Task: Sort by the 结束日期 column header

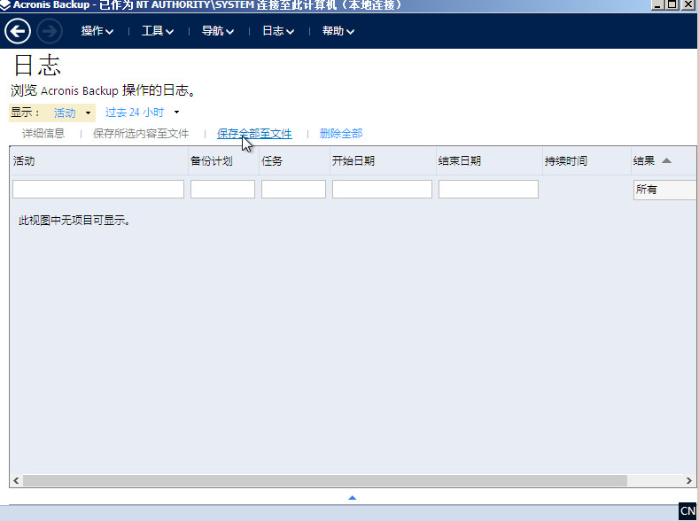Action: click(489, 161)
